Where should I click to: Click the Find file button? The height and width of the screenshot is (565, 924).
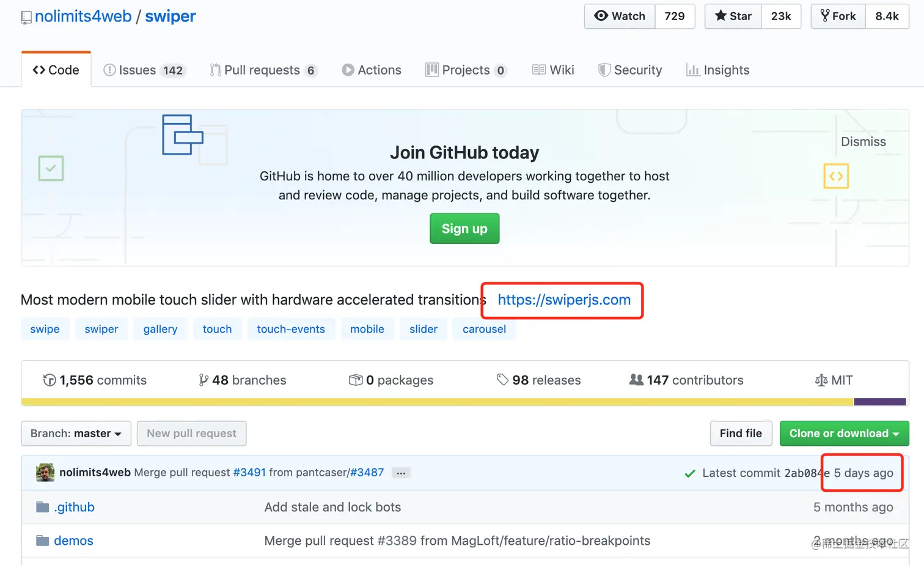tap(741, 434)
